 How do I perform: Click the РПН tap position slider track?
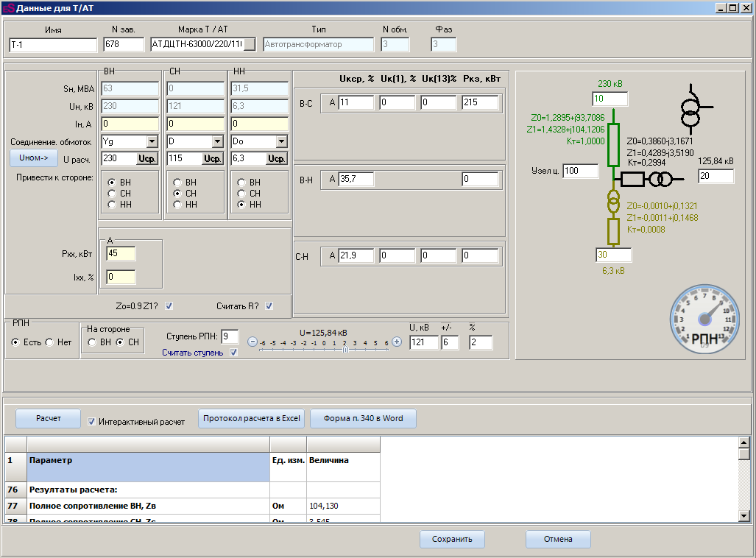[x=324, y=350]
